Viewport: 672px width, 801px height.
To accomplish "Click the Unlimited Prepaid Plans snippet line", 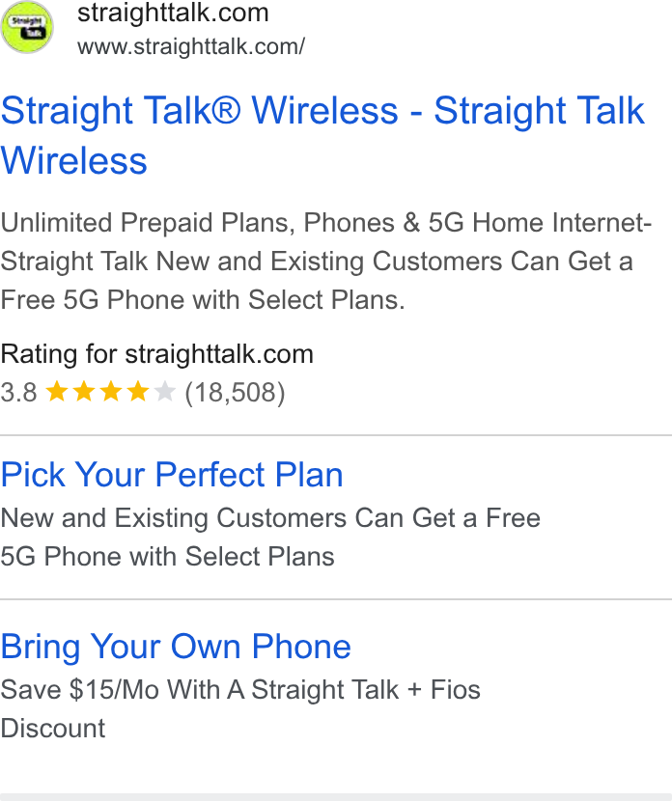I will click(326, 223).
